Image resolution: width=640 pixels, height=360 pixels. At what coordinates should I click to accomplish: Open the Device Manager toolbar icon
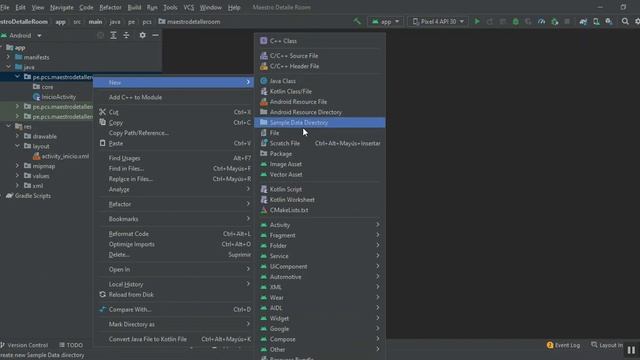(x=596, y=21)
